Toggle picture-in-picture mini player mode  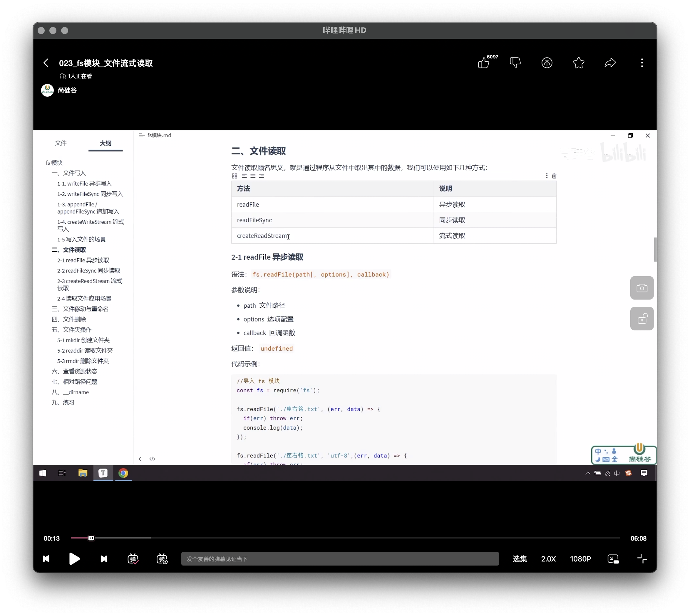613,559
